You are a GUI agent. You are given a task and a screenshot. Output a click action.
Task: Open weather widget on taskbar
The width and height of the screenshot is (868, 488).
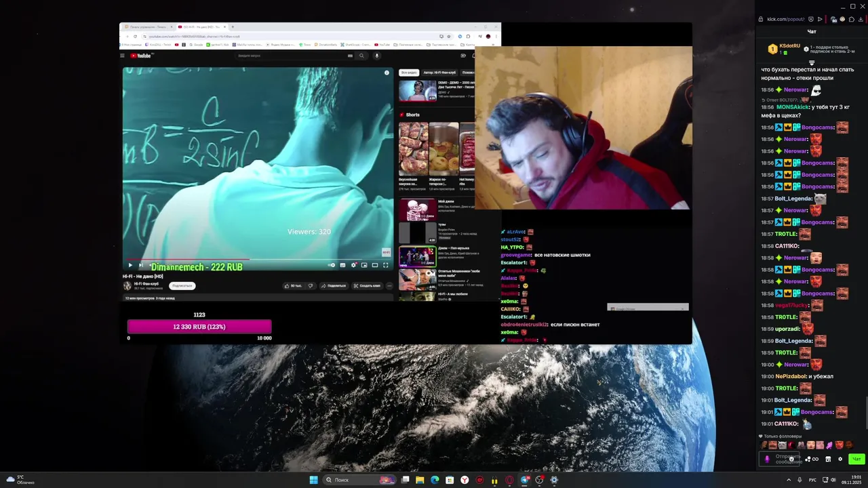click(x=20, y=480)
